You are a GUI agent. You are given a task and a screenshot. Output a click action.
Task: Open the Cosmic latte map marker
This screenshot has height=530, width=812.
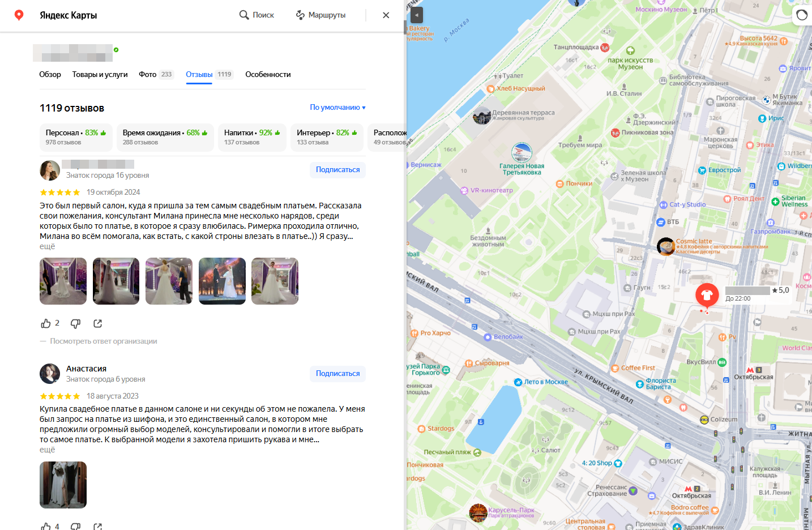pos(666,246)
